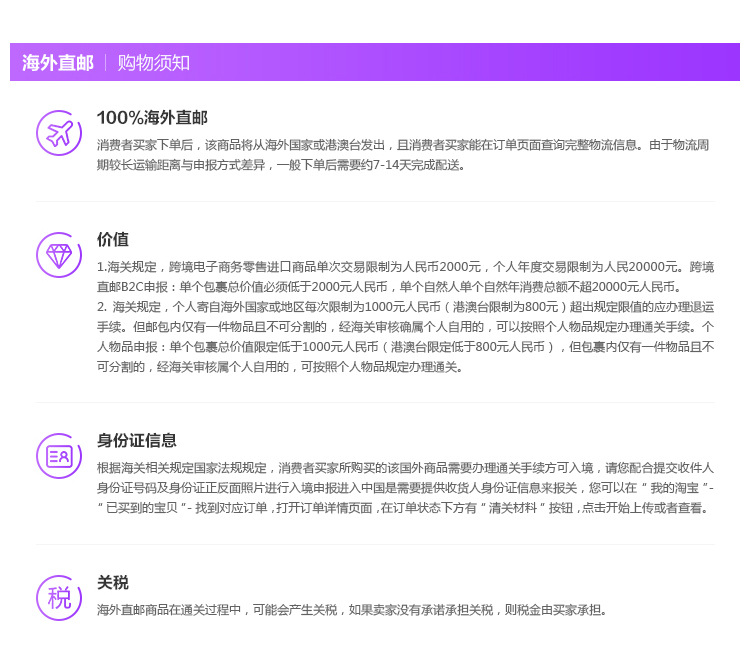Click the 税 tax circle icon
750x651 pixels.
59,598
